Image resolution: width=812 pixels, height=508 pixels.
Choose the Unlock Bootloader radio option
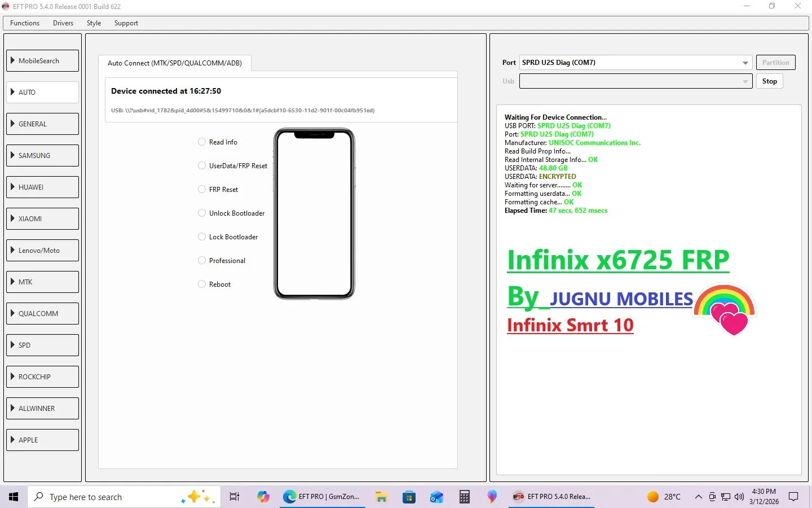pyautogui.click(x=202, y=213)
